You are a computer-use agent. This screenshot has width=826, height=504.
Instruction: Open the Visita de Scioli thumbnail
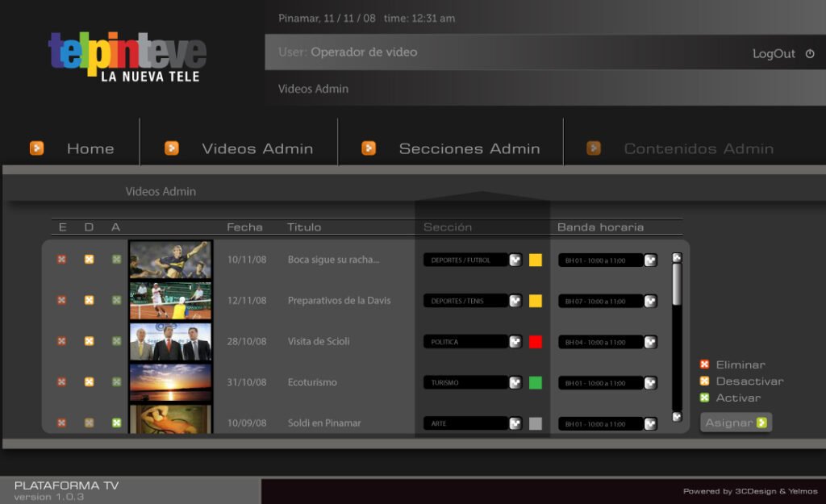click(x=170, y=342)
